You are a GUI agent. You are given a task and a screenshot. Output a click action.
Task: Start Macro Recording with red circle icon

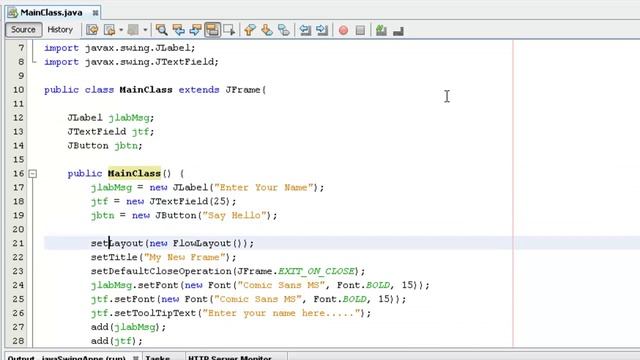pos(343,30)
